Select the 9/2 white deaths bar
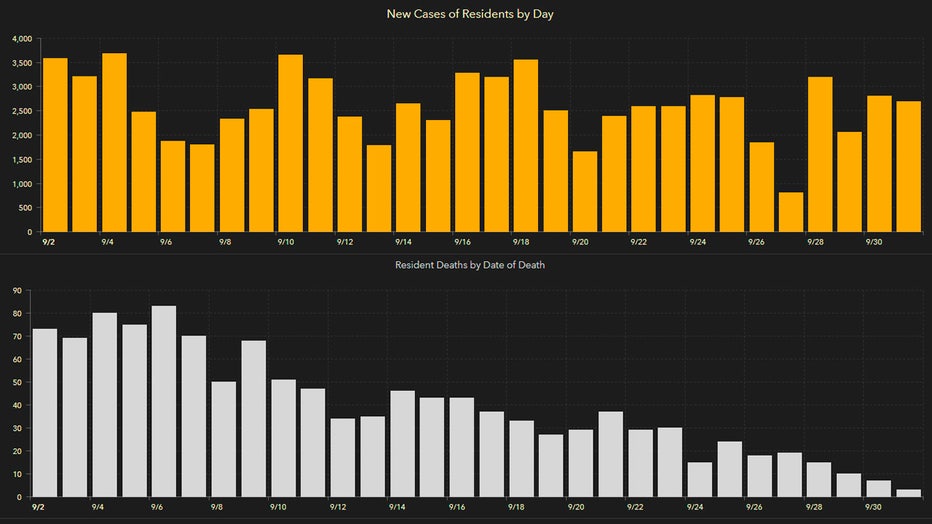The height and width of the screenshot is (524, 932). (x=45, y=412)
